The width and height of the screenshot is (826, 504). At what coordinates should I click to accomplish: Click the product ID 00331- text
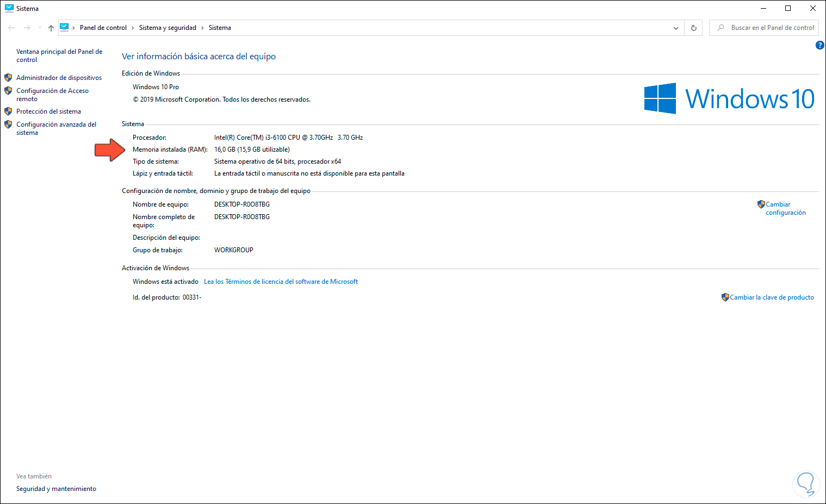[192, 297]
